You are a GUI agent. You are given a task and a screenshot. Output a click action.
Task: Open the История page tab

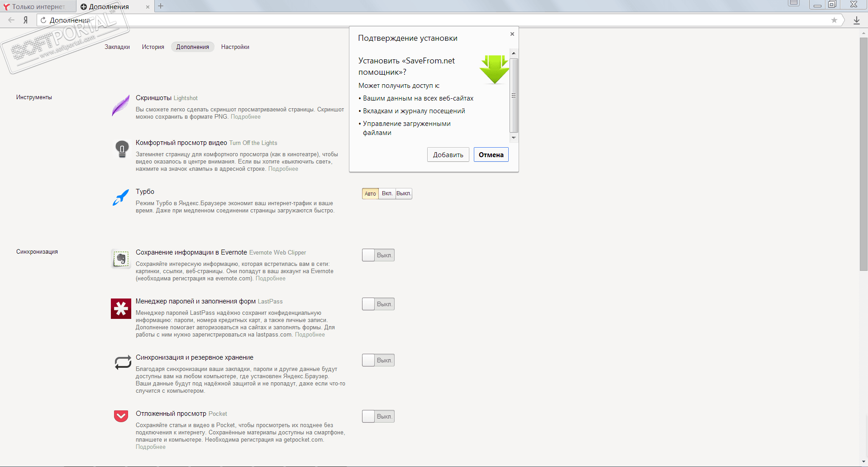153,47
